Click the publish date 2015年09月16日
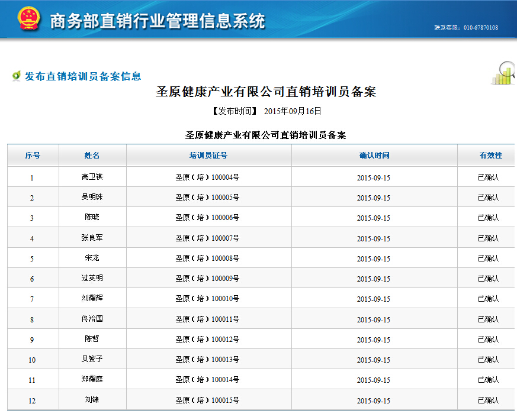Viewport: 517px width, 420px height. tap(293, 111)
